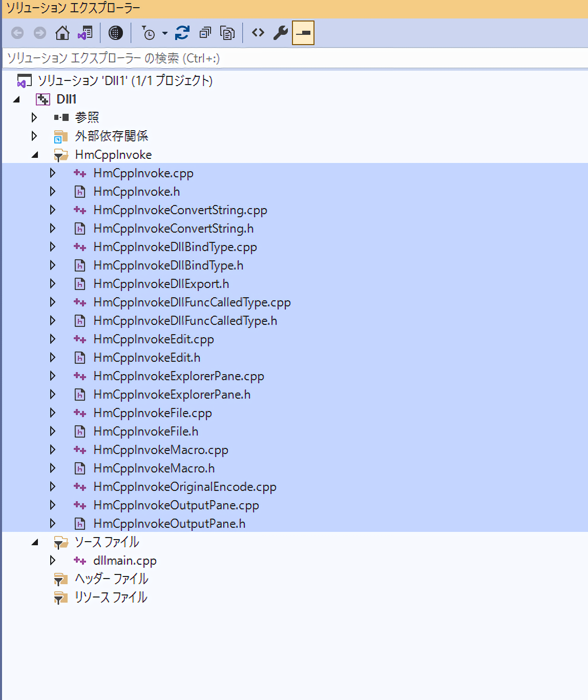588x700 pixels.
Task: Expand the 参照 references node
Action: coord(34,117)
